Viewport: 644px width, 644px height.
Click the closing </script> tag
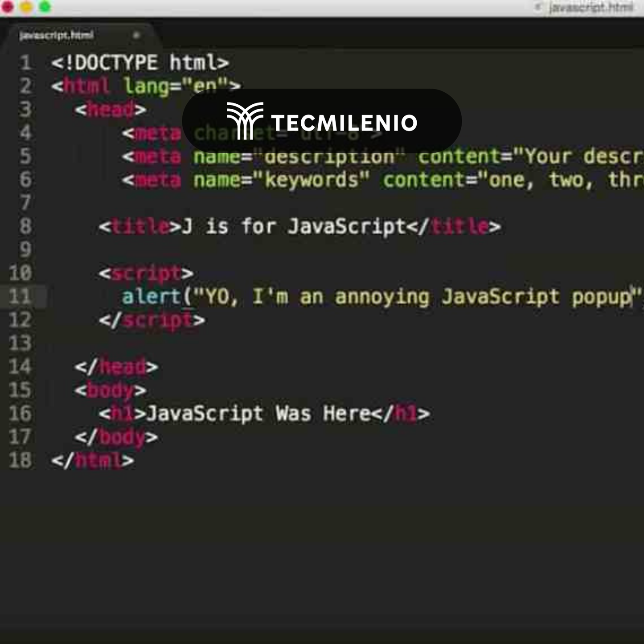pos(152,320)
